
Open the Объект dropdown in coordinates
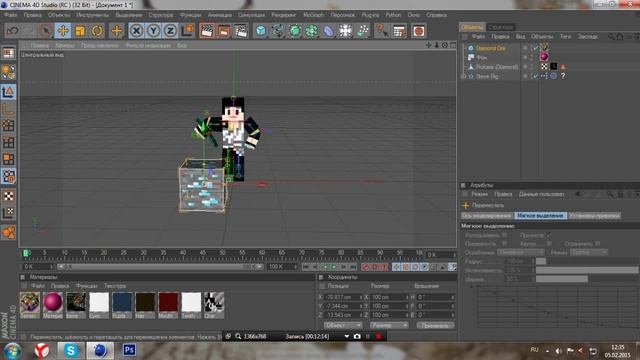[x=343, y=325]
